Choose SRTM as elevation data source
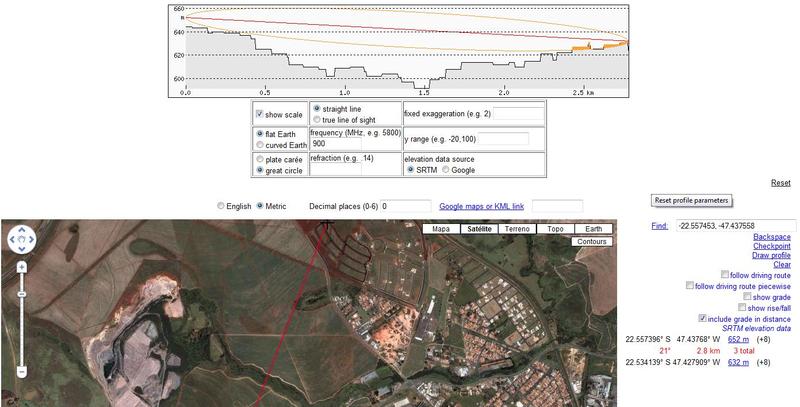The image size is (800, 407). click(411, 170)
